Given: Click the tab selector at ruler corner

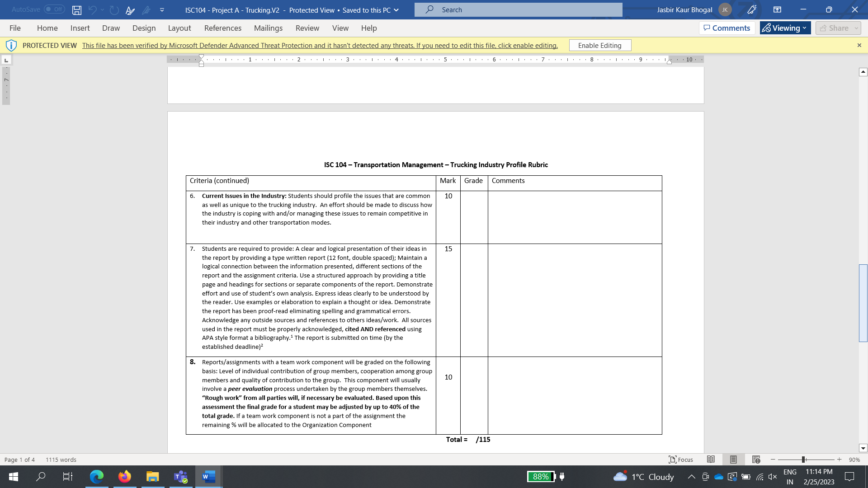Looking at the screenshot, I should (x=6, y=60).
